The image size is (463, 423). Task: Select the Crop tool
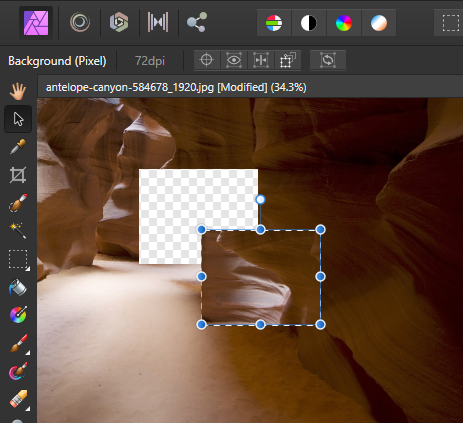18,175
